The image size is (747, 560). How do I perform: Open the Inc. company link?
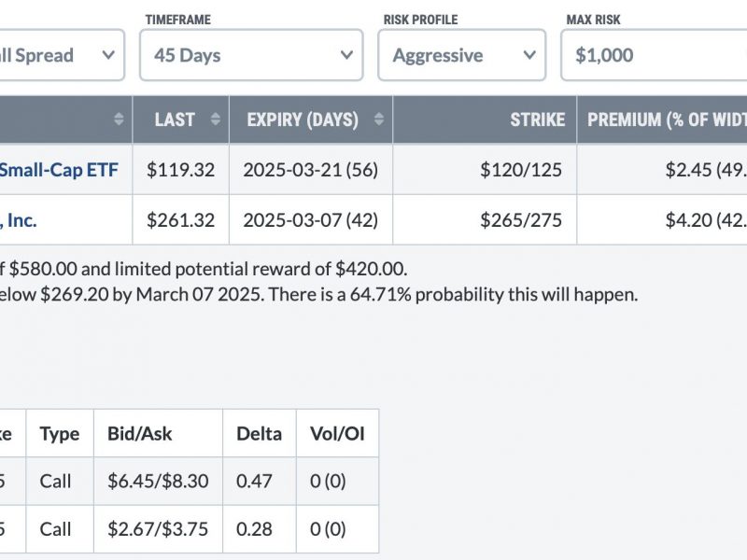coord(18,220)
